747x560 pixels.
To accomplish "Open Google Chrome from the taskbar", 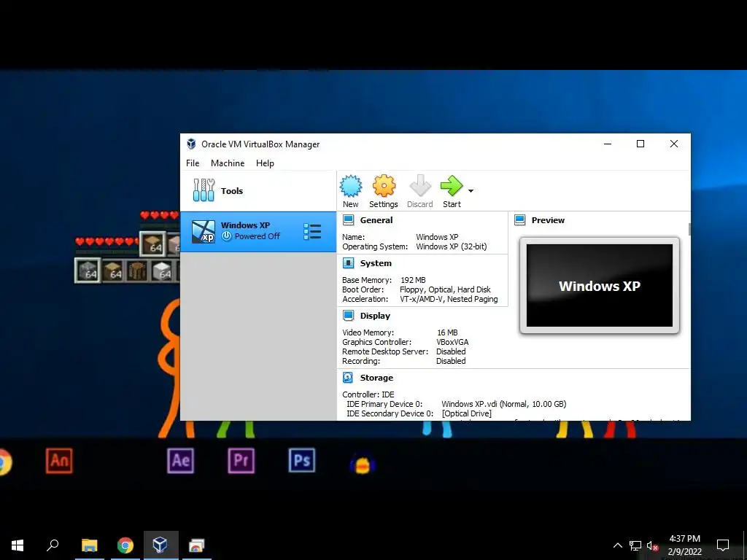I will click(x=125, y=545).
